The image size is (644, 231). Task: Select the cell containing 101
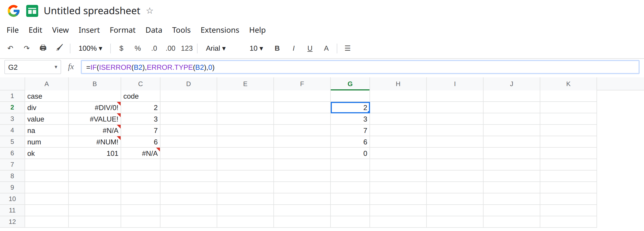coord(95,153)
